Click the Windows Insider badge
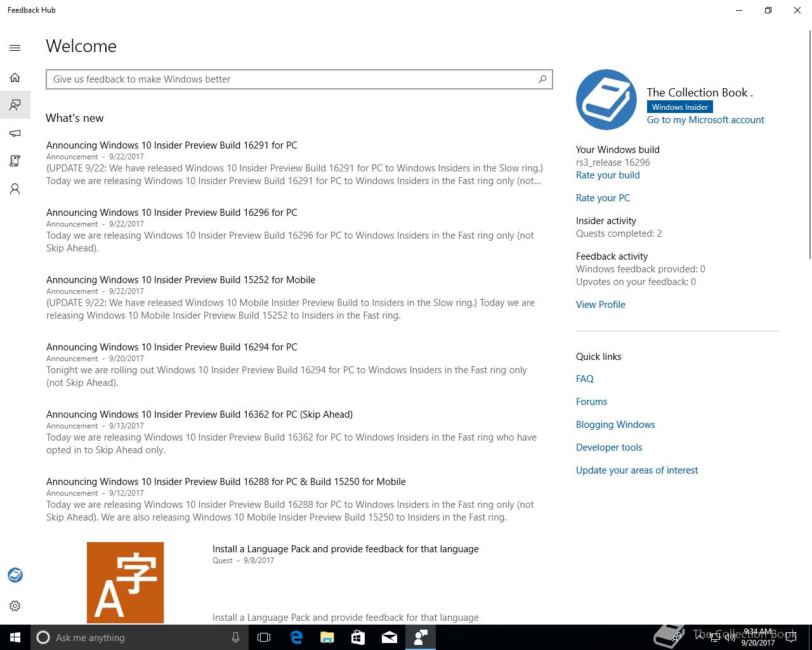This screenshot has width=812, height=650. 679,107
